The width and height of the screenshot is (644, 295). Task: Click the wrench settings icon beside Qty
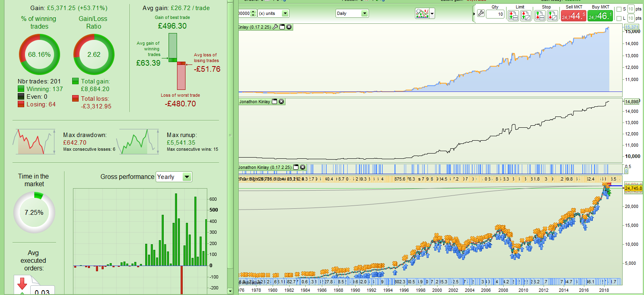pyautogui.click(x=481, y=13)
